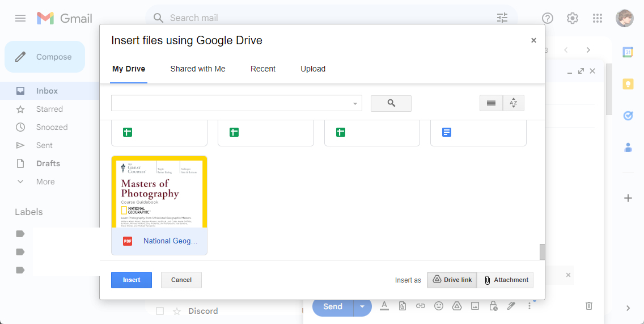This screenshot has width=644, height=324.
Task: Open the Drive search field dropdown arrow
Action: pyautogui.click(x=355, y=104)
